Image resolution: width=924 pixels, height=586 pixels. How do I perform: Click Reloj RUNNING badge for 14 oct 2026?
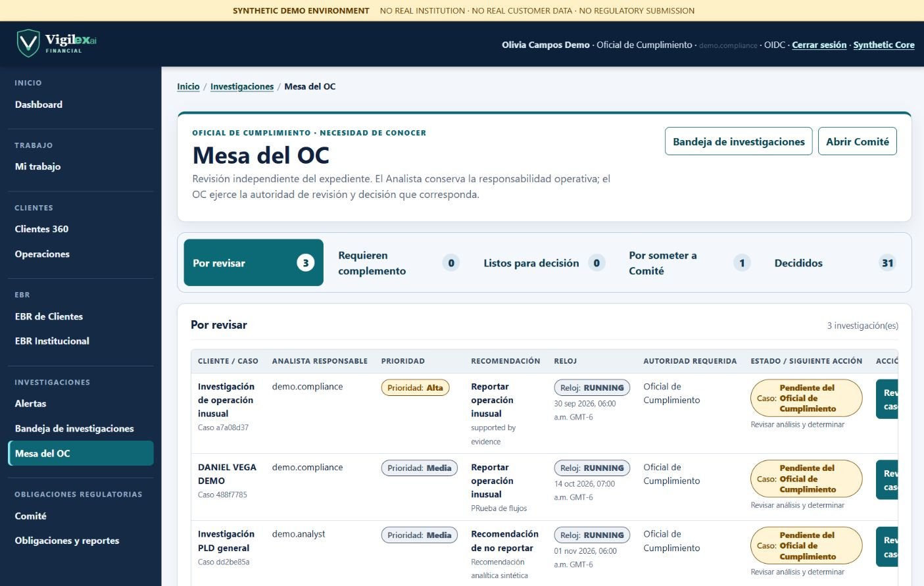tap(592, 468)
